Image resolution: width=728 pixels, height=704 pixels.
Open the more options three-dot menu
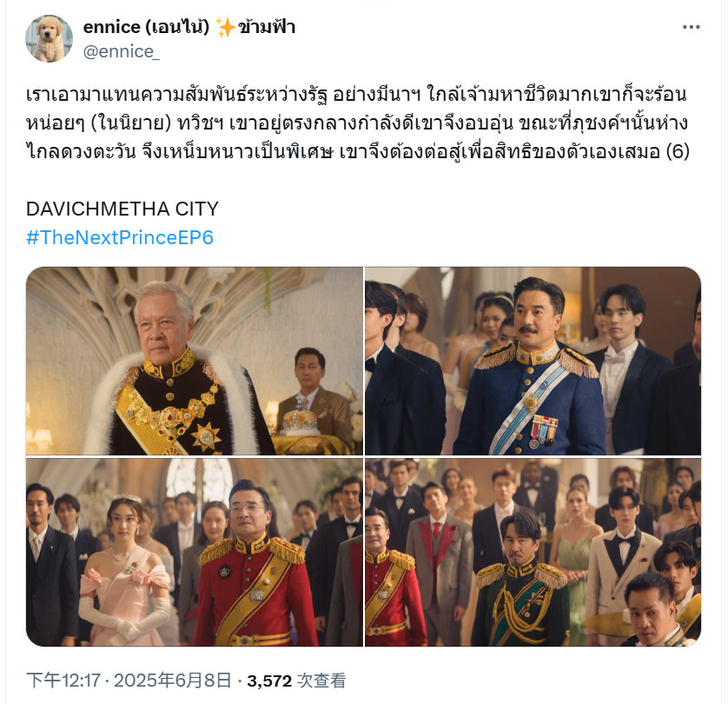691,27
